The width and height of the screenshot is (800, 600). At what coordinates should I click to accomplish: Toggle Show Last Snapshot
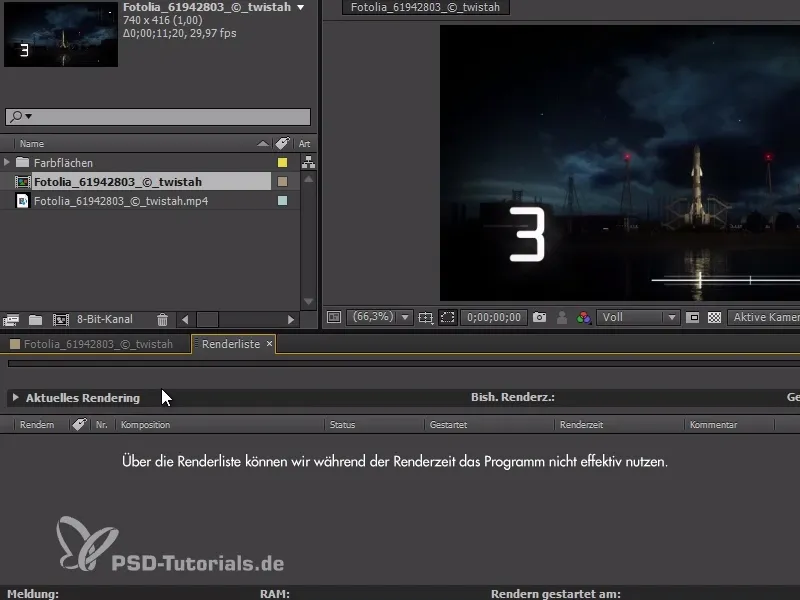(561, 317)
